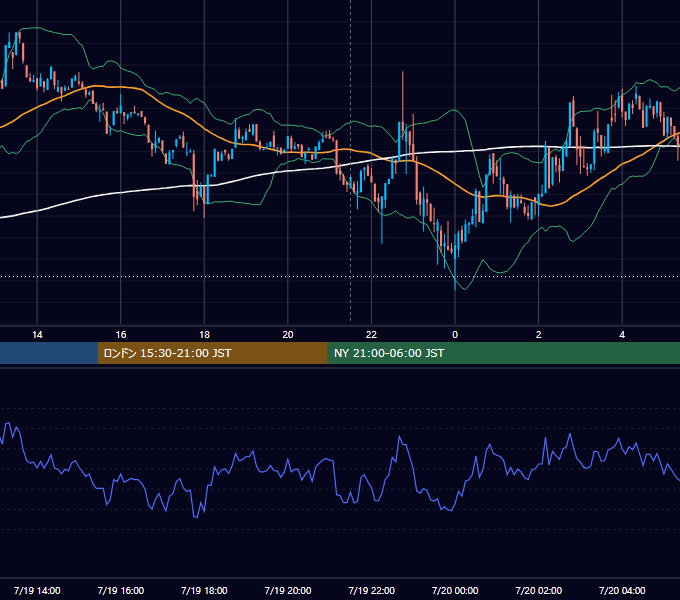The image size is (680, 600).
Task: Click hour label 20 on price chart axis
Action: point(288,335)
